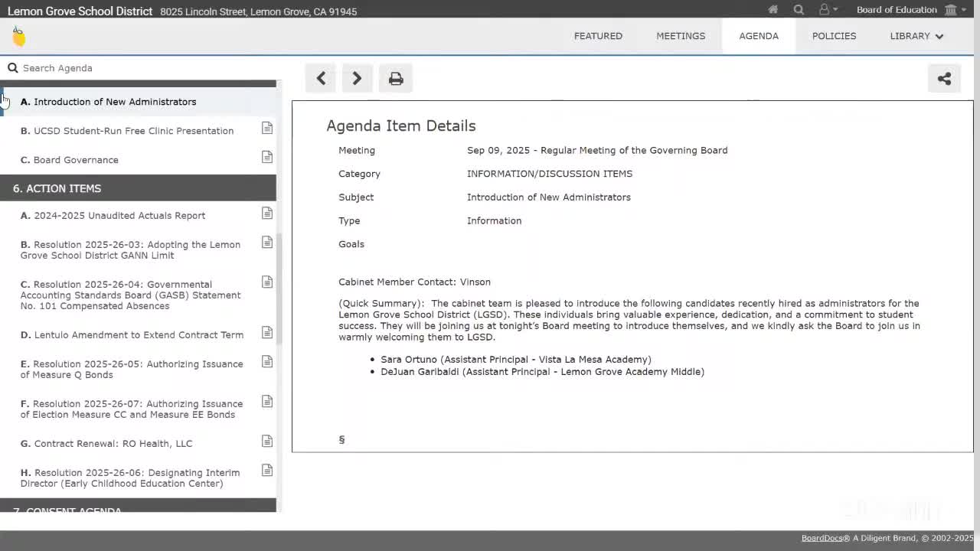Screen dimensions: 980x551
Task: Click the agenda list scrollbar
Action: pyautogui.click(x=279, y=291)
